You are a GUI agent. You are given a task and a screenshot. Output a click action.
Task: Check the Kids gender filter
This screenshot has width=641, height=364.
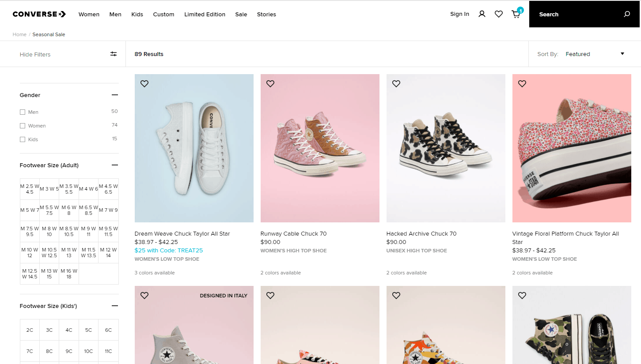click(x=23, y=139)
